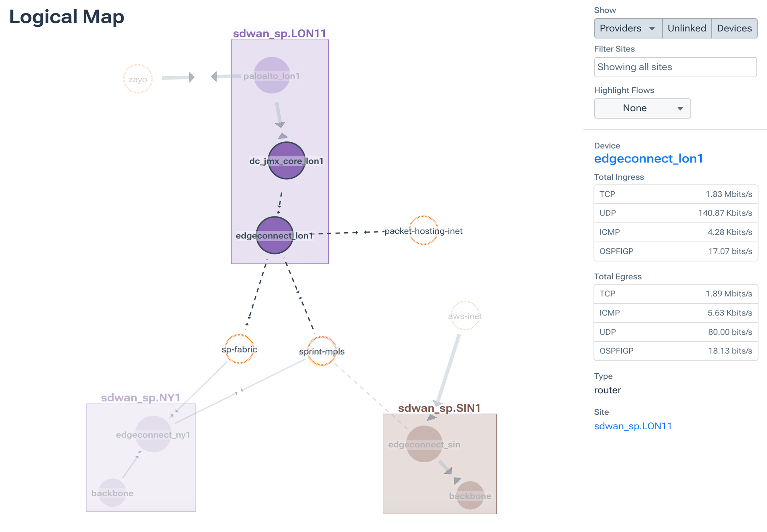Click the aws-inet provider node

pyautogui.click(x=465, y=317)
